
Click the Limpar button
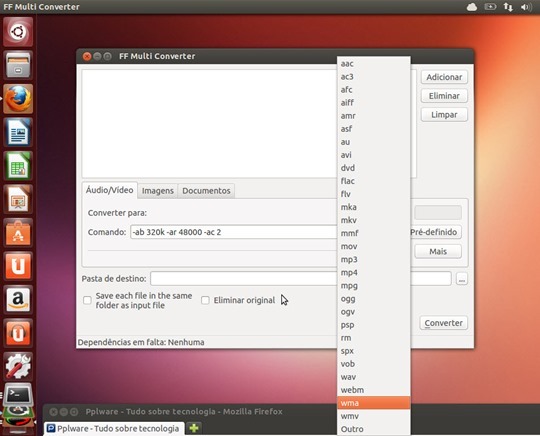444,115
